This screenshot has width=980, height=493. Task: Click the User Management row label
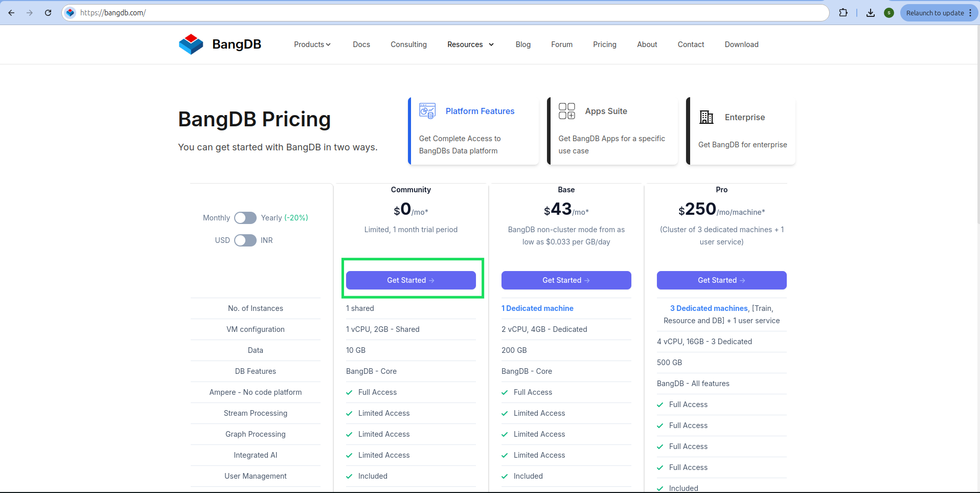(x=256, y=476)
